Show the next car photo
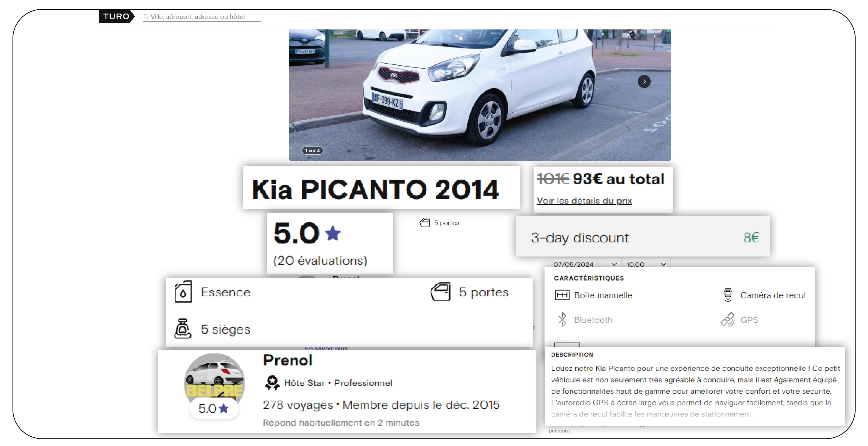 point(644,82)
